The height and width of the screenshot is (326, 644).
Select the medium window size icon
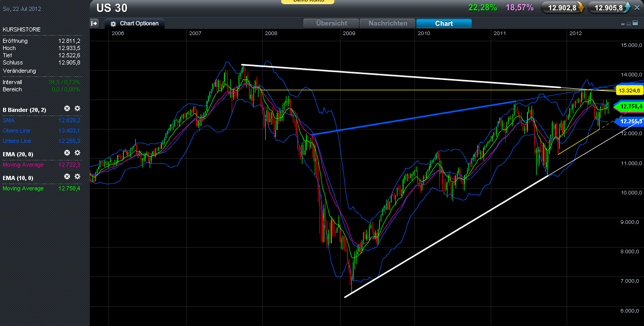pyautogui.click(x=629, y=24)
